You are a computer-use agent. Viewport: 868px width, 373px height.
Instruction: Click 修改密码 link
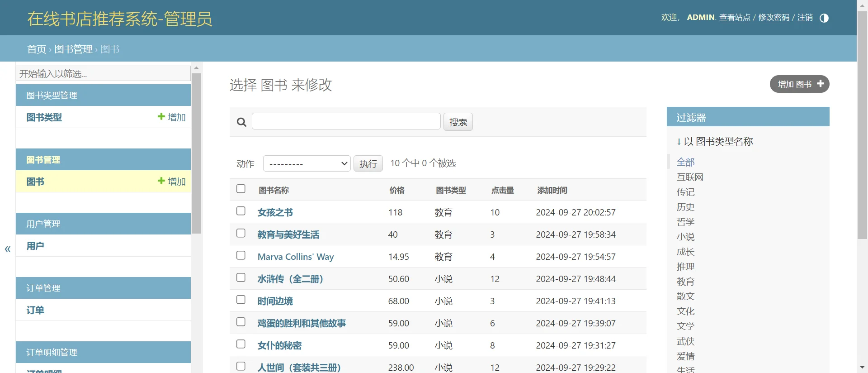click(x=774, y=18)
